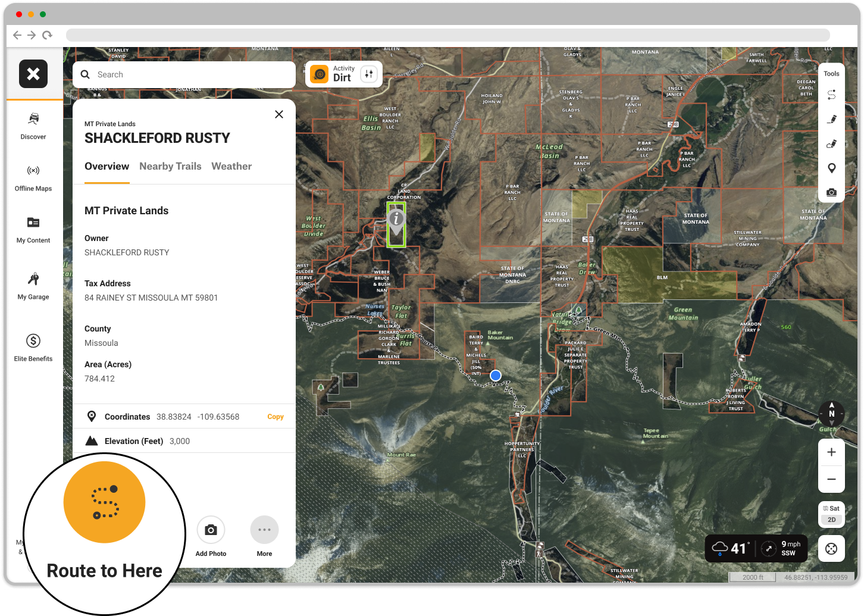Viewport: 864px width, 616px height.
Task: Click the blue current location dot
Action: (x=495, y=376)
